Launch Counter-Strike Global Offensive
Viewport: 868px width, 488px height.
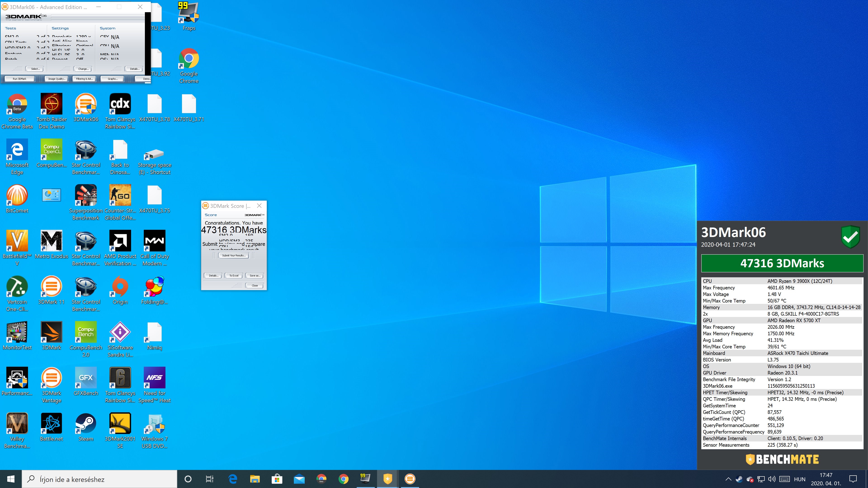click(x=120, y=203)
